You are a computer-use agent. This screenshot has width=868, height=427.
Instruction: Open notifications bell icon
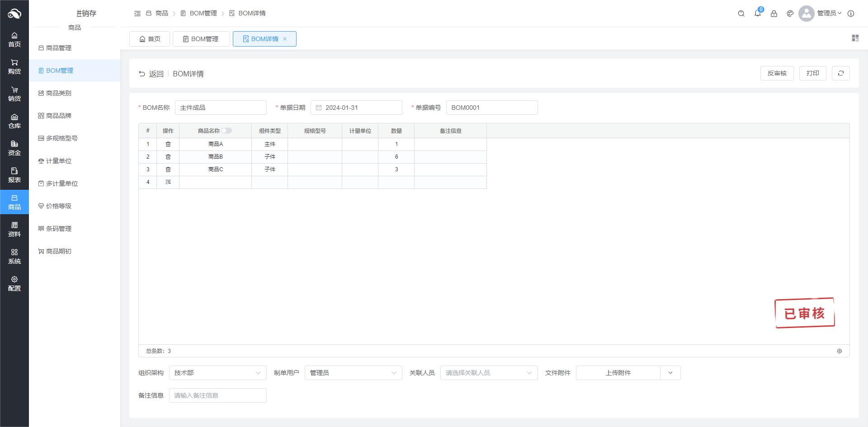point(758,14)
